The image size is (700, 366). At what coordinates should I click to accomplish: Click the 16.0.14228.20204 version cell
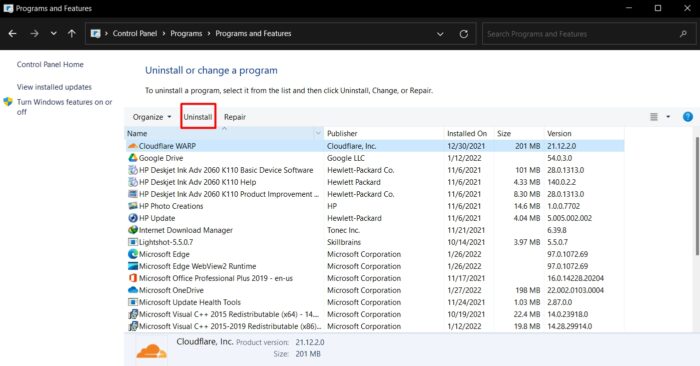(x=575, y=278)
